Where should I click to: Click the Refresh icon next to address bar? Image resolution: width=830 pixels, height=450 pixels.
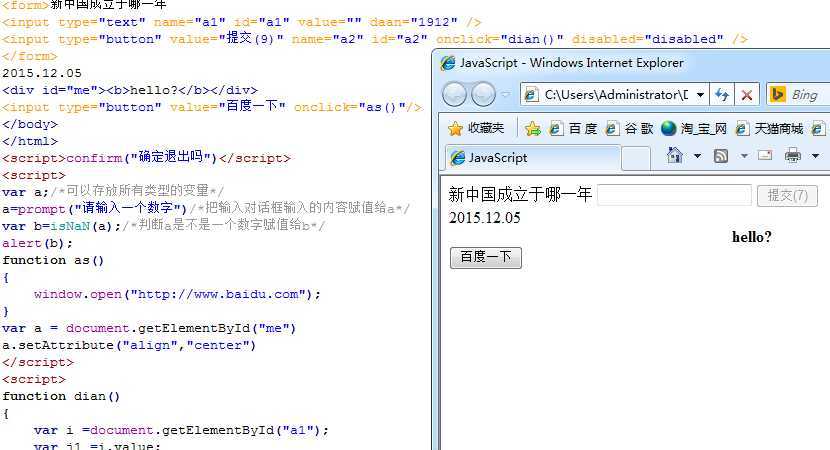pos(721,95)
